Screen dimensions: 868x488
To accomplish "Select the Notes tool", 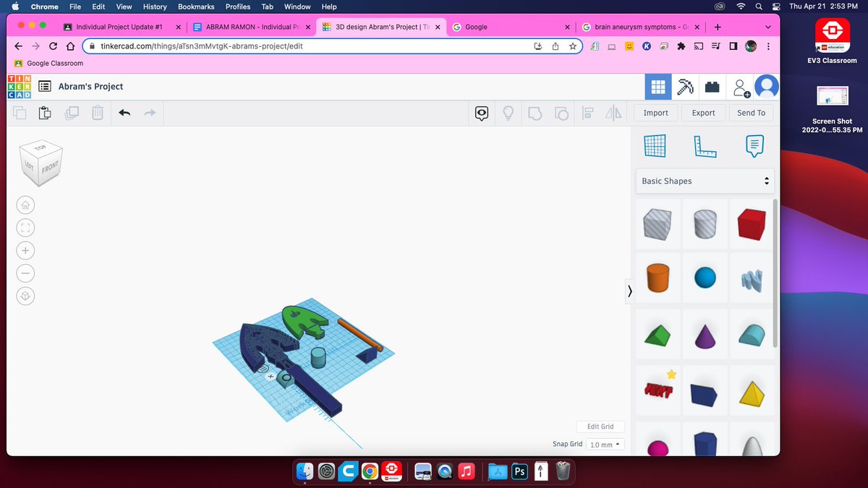I will [x=754, y=145].
